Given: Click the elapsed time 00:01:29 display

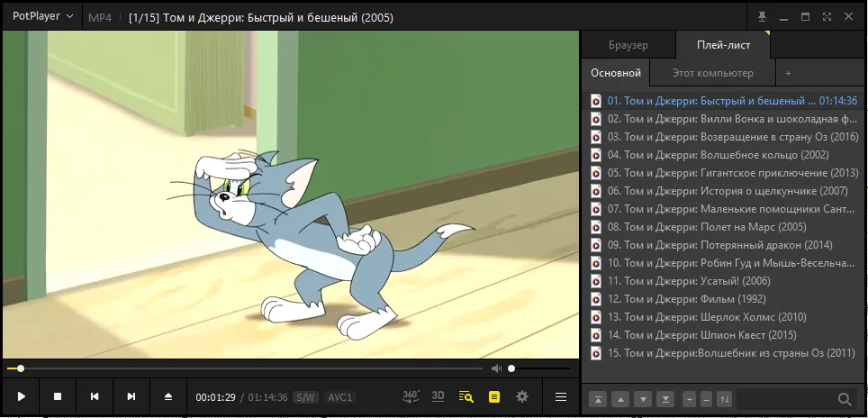Looking at the screenshot, I should click(x=215, y=397).
